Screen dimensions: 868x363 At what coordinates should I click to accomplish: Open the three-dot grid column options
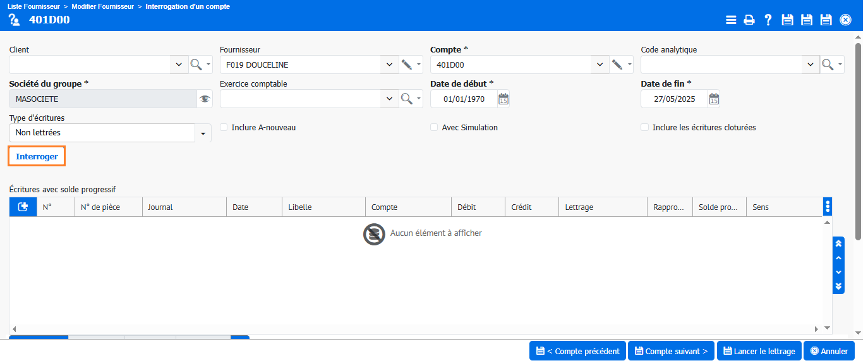(x=828, y=206)
